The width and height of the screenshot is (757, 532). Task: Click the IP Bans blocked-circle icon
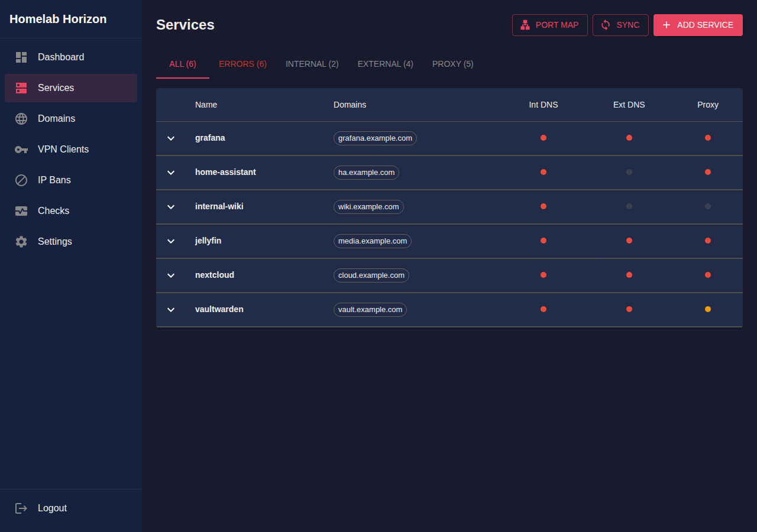[21, 180]
